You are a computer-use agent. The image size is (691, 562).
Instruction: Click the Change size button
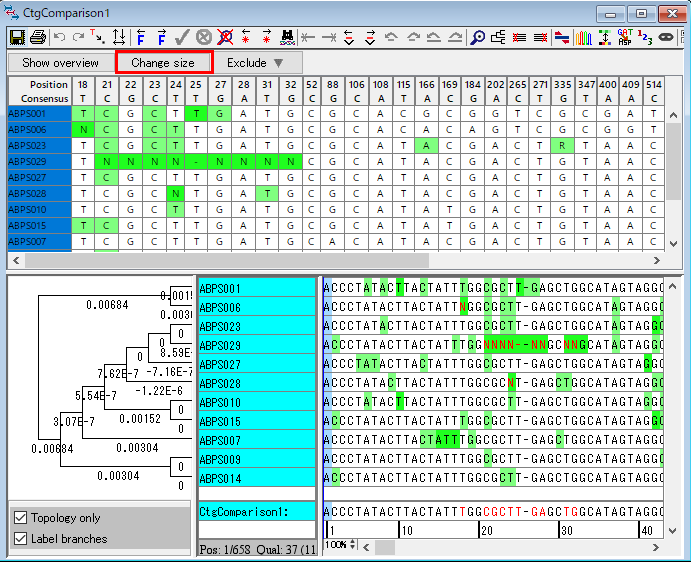pyautogui.click(x=163, y=62)
